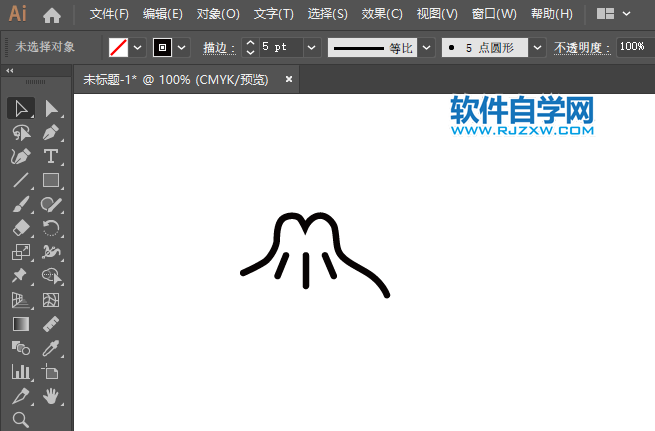
Task: Expand the stroke weight 5 pt dropdown
Action: coord(311,47)
